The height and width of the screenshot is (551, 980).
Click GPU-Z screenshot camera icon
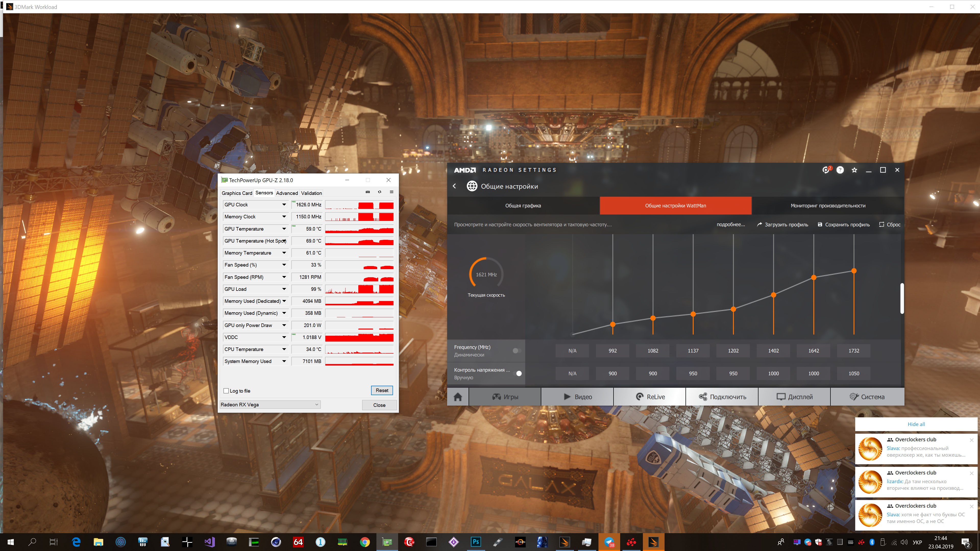coord(367,192)
